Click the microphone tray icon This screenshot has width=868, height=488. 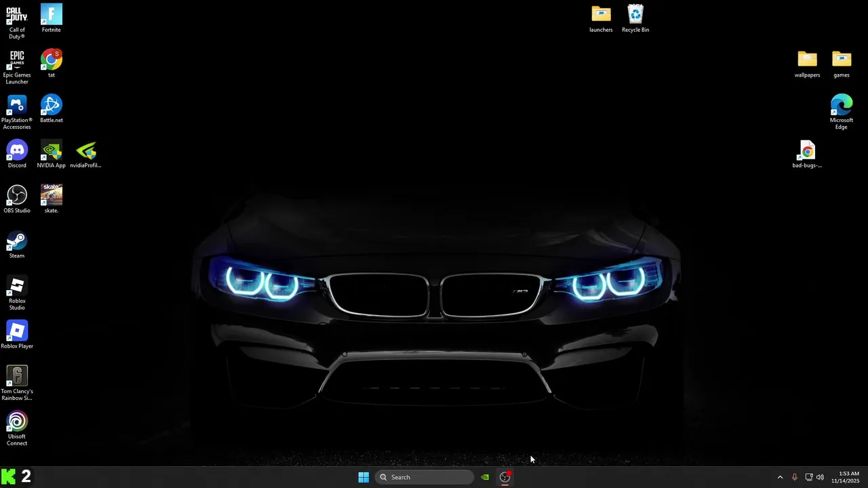pyautogui.click(x=794, y=477)
